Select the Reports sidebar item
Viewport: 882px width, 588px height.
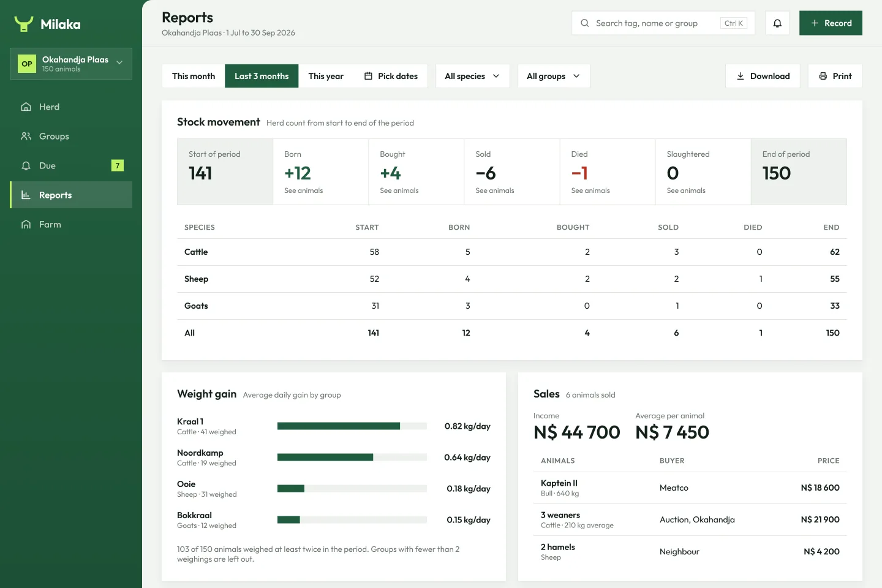pyautogui.click(x=71, y=195)
